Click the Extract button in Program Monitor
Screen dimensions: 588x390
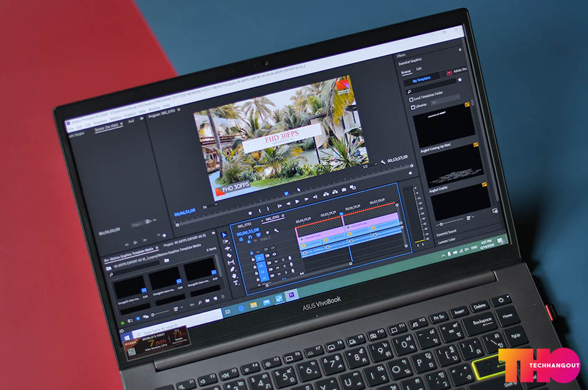(x=335, y=192)
